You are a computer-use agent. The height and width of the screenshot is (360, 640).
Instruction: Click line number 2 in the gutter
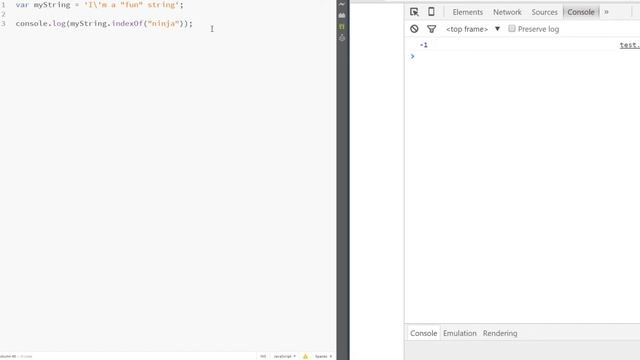[3, 14]
